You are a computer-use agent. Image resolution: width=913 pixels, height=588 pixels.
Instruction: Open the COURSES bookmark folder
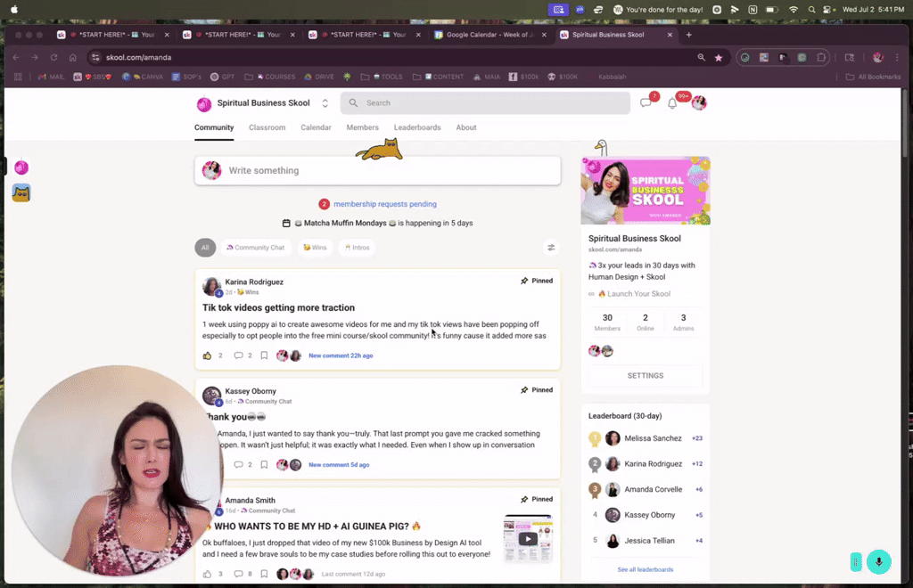(270, 77)
